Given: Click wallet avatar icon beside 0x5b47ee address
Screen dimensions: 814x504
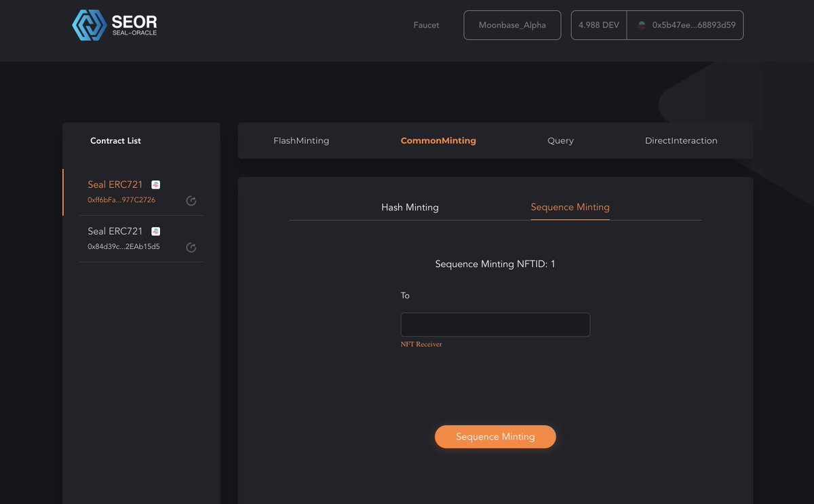Looking at the screenshot, I should (642, 25).
